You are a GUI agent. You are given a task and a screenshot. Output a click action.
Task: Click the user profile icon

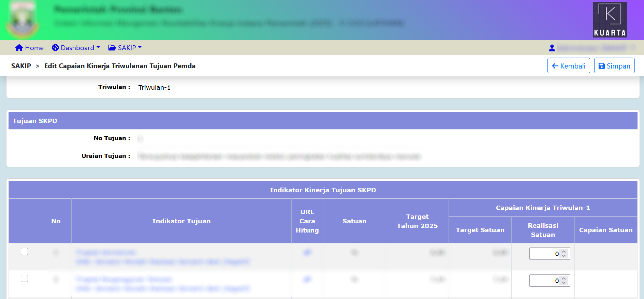[552, 48]
